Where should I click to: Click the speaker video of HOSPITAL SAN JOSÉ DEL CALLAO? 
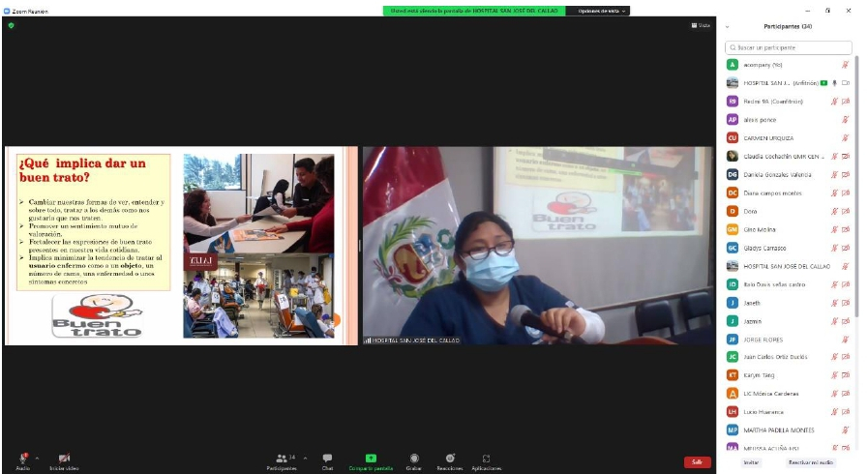tap(538, 246)
